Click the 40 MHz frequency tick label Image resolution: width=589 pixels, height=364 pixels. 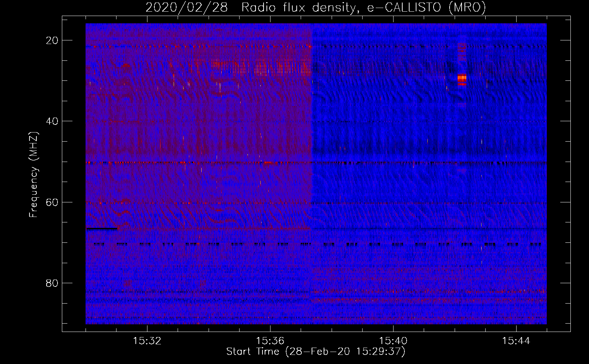(52, 121)
